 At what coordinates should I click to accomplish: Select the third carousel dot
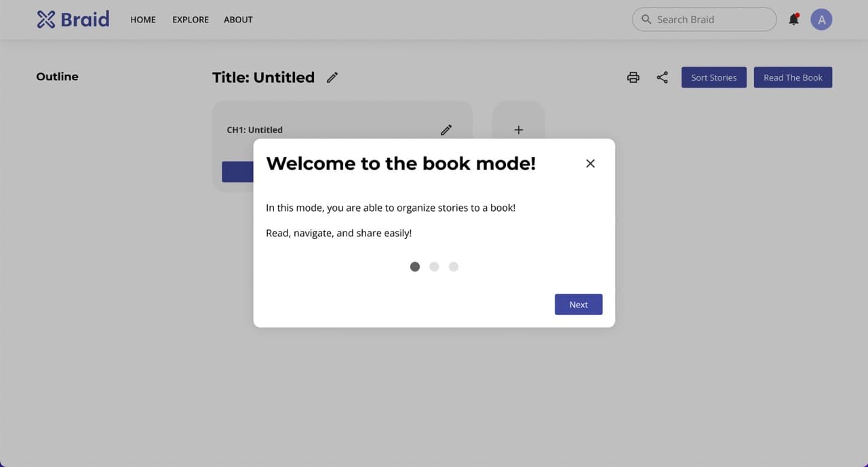[x=453, y=267]
